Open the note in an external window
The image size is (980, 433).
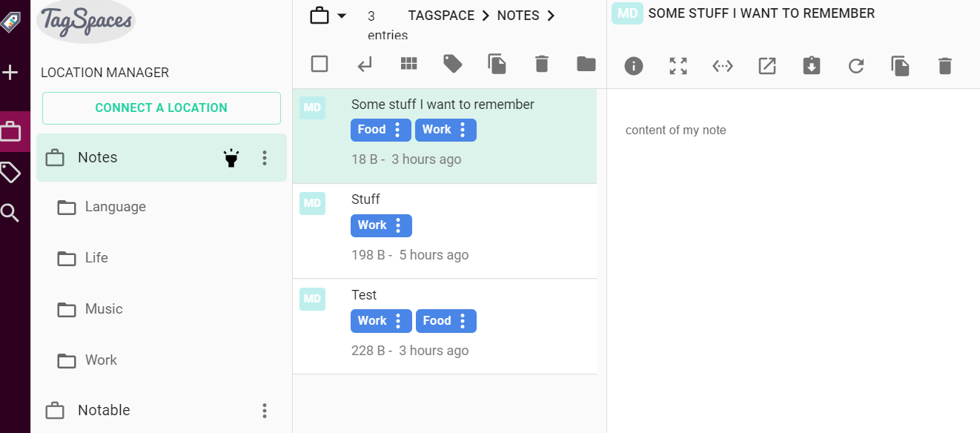coord(767,66)
